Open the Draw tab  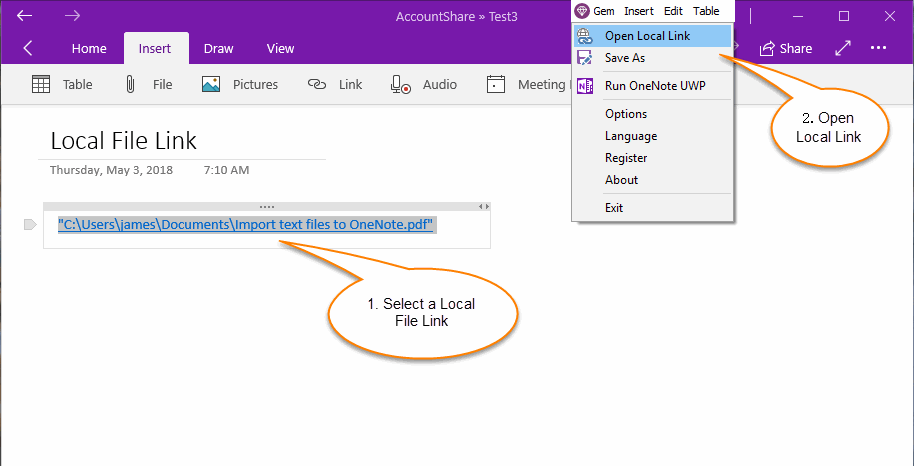coord(219,48)
